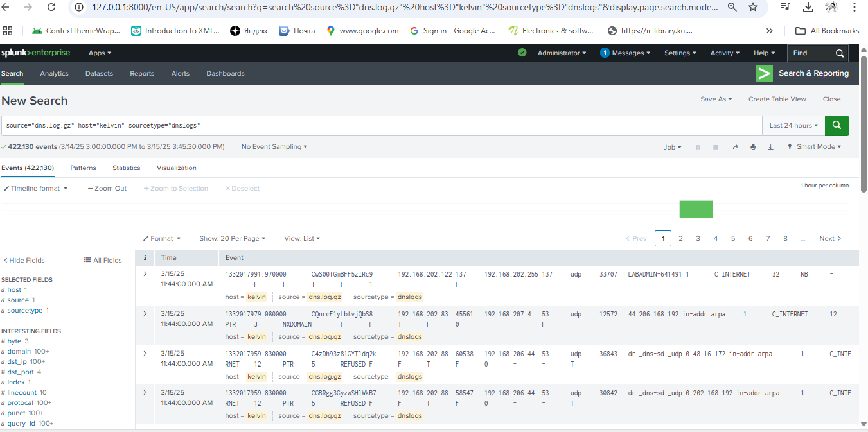This screenshot has height=432, width=868.
Task: Click the Splunk Enterprise logo
Action: (36, 53)
